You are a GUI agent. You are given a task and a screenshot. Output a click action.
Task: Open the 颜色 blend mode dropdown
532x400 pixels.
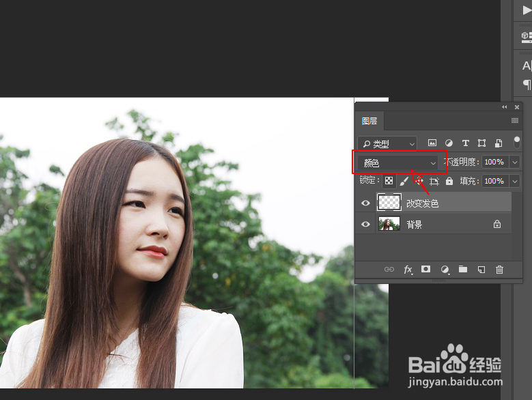397,163
